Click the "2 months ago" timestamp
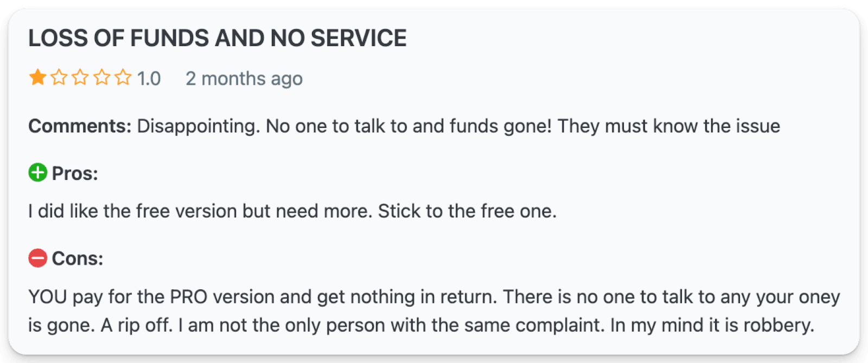This screenshot has width=868, height=363. point(244,79)
